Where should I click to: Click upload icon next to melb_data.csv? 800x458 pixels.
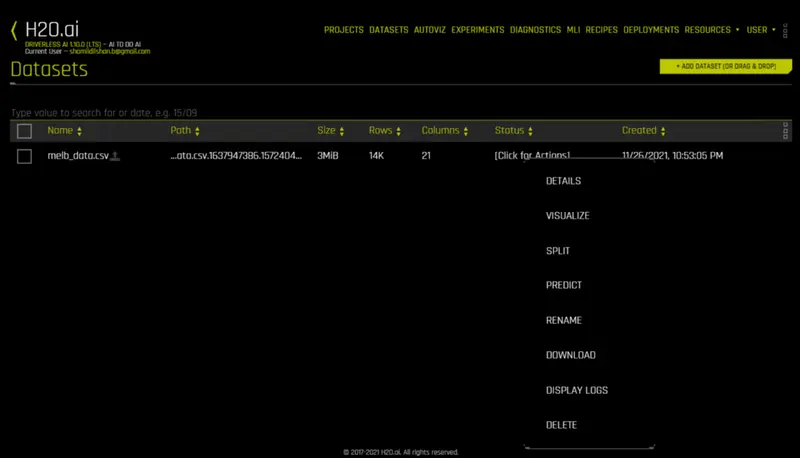(x=115, y=156)
